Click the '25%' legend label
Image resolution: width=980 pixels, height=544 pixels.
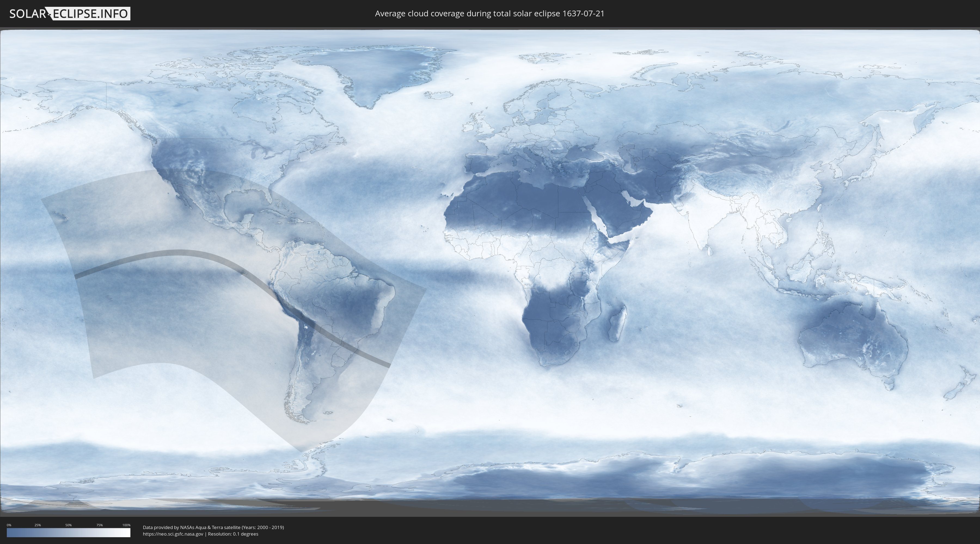pyautogui.click(x=38, y=525)
